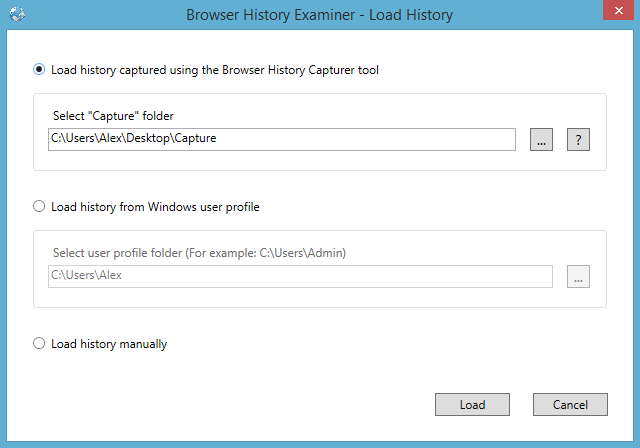Click the Browser History Examiner app icon
Screen dimensions: 640x448
tap(17, 14)
